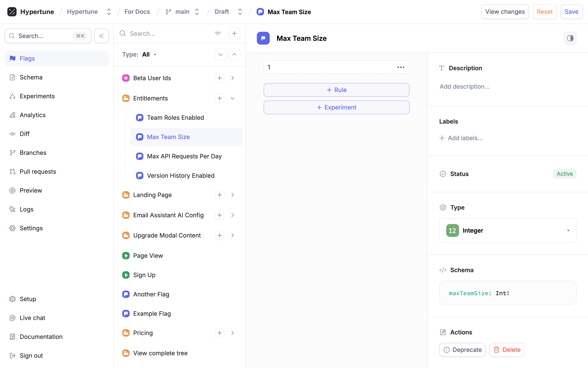
Task: Expand the Landing Page folder
Action: [x=232, y=195]
